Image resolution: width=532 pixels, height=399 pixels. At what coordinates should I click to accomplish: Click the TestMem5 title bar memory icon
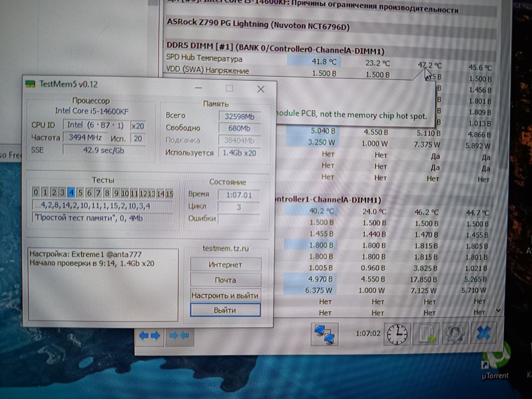(30, 84)
